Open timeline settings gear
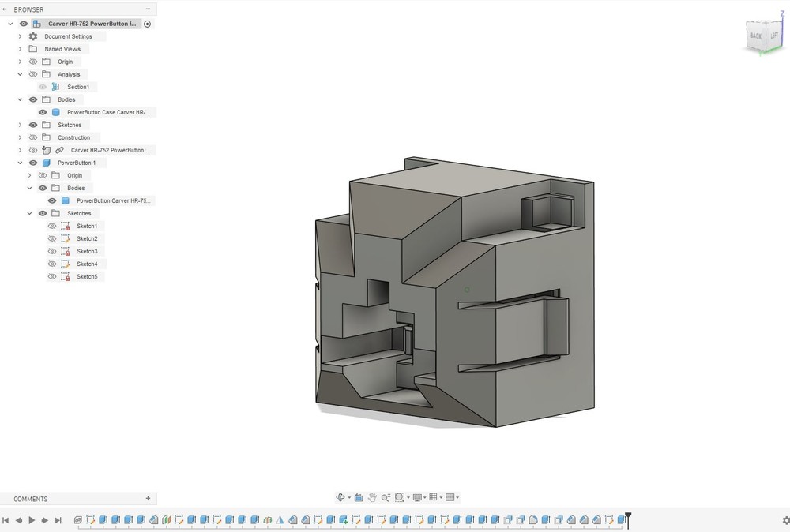This screenshot has height=532, width=790. (x=785, y=520)
